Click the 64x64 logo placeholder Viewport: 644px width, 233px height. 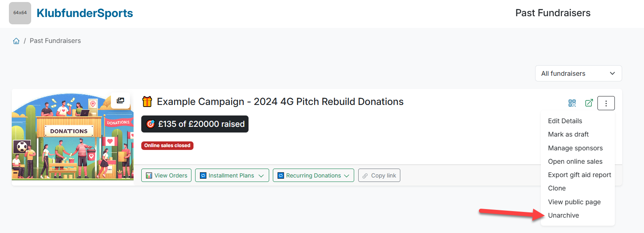(20, 13)
